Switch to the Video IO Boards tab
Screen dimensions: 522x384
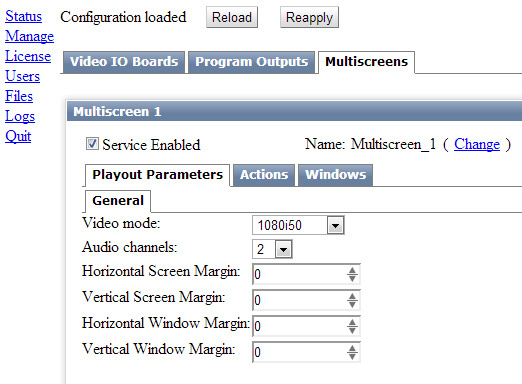pyautogui.click(x=124, y=62)
